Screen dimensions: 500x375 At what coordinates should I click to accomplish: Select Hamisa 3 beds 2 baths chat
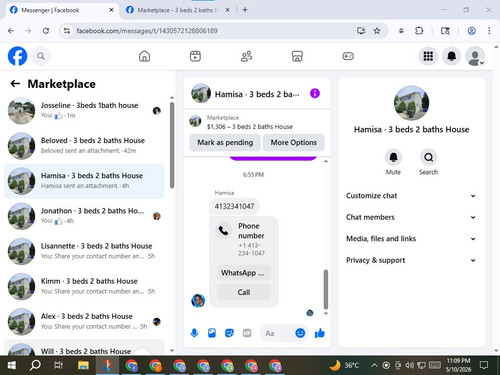(x=84, y=181)
